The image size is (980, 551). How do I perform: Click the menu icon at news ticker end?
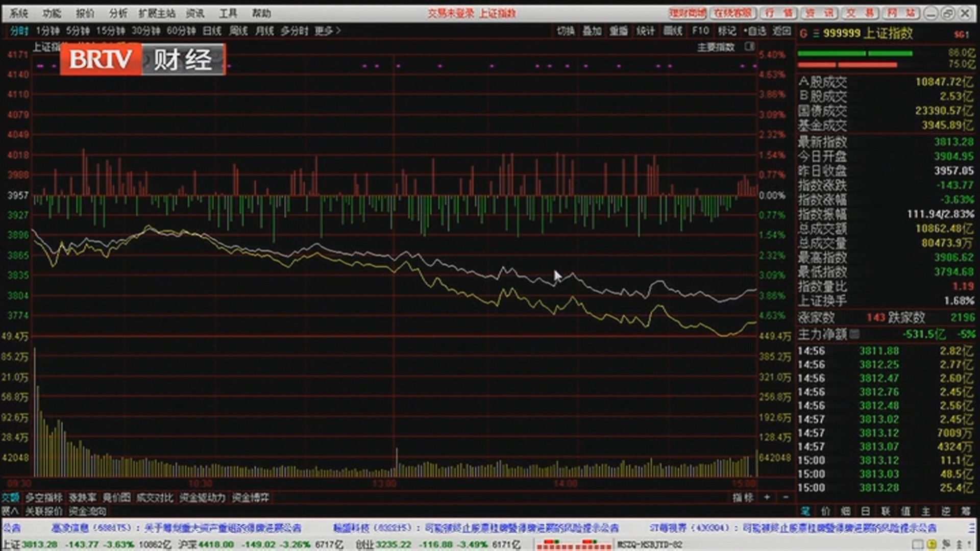click(x=971, y=528)
